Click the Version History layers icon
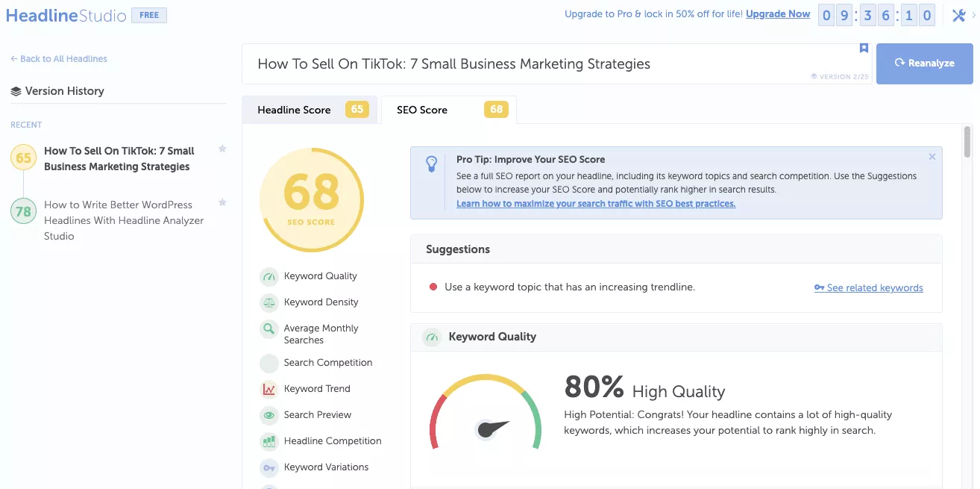Screen dimensions: 980x489 (16, 91)
